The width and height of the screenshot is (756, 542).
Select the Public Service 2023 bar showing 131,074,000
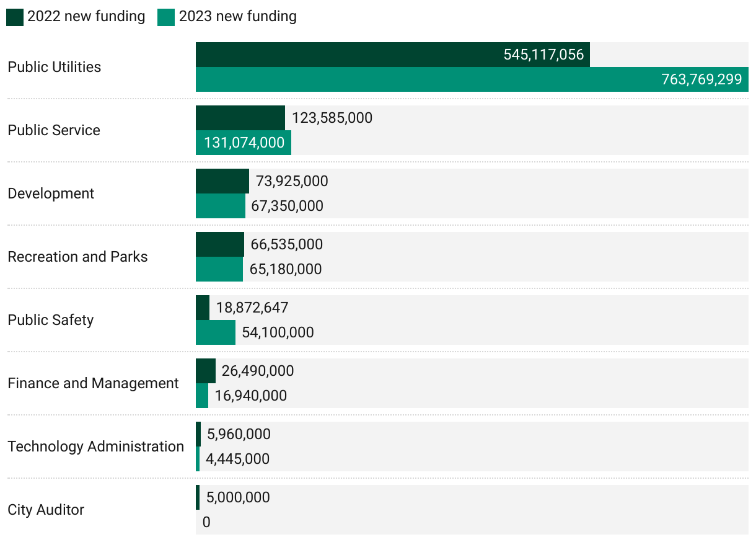coord(244,143)
